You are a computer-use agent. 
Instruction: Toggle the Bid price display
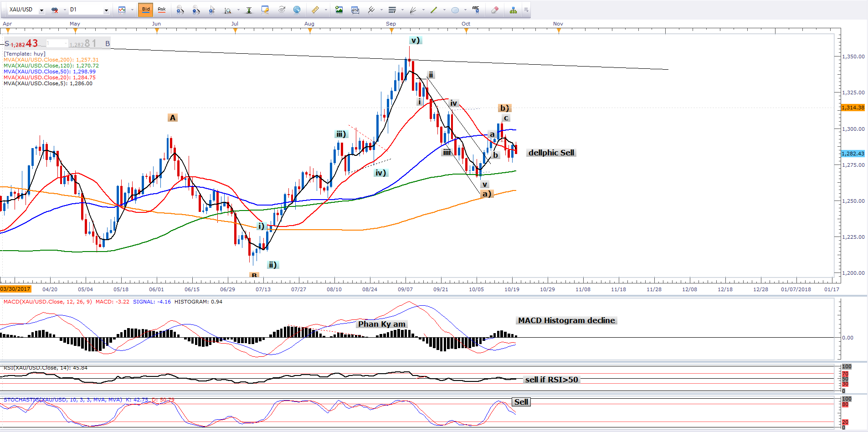[146, 10]
